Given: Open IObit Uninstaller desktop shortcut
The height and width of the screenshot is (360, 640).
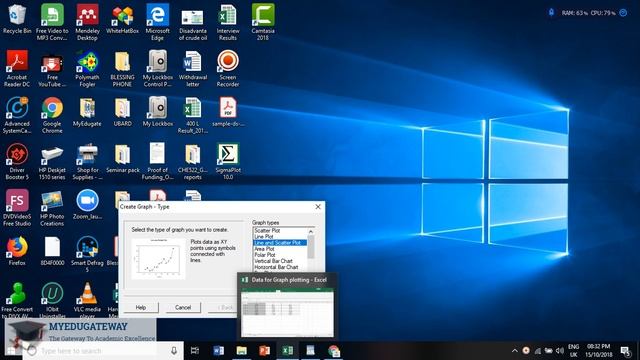Looking at the screenshot, I should click(x=52, y=300).
